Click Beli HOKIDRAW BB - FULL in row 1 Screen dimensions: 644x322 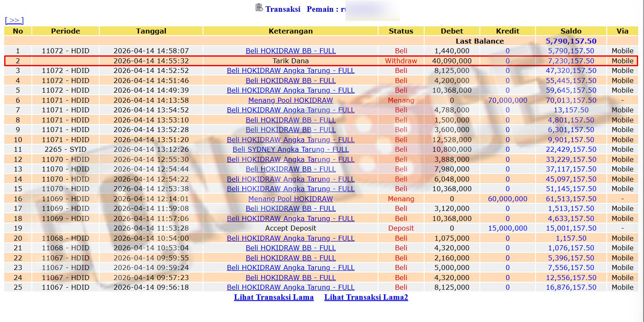pyautogui.click(x=291, y=51)
